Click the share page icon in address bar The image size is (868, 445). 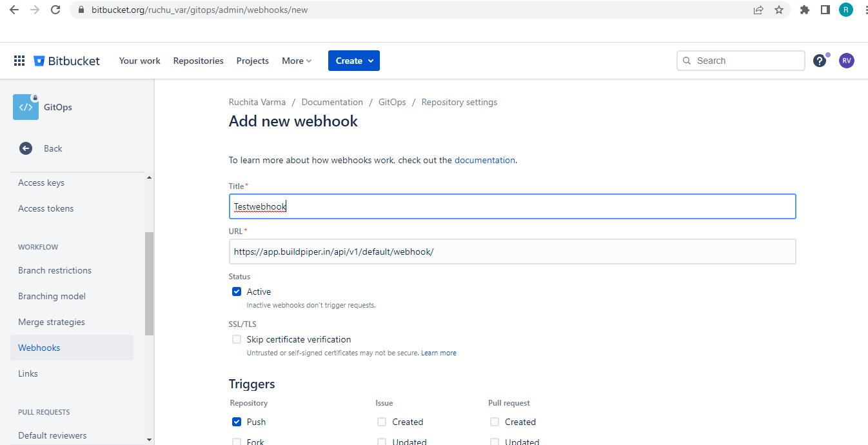point(758,10)
